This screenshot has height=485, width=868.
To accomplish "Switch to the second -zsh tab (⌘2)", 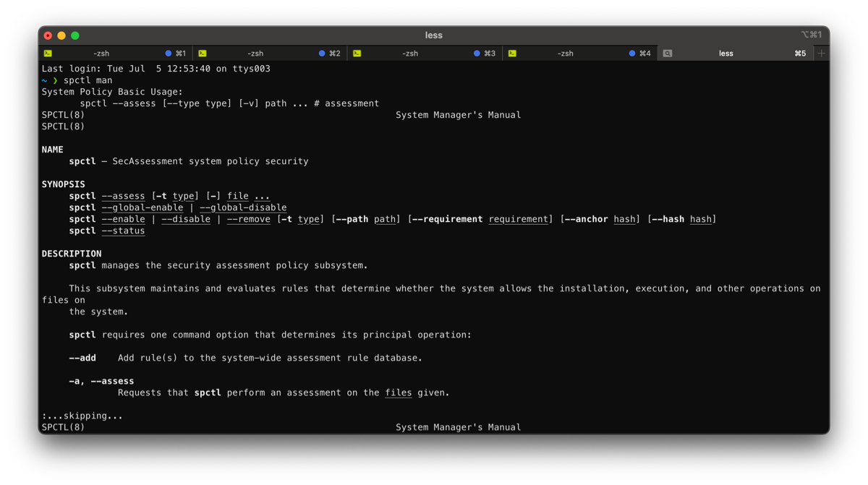I will tap(270, 53).
